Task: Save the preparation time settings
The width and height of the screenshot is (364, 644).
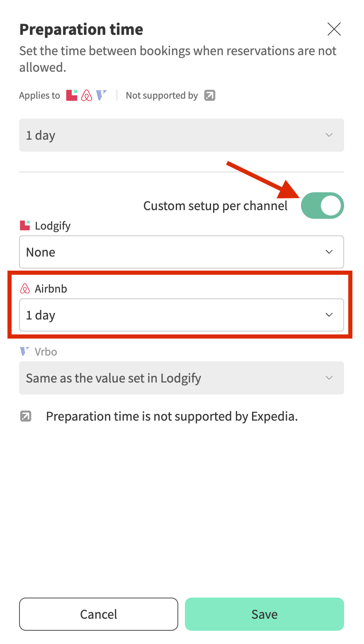Action: pyautogui.click(x=264, y=614)
